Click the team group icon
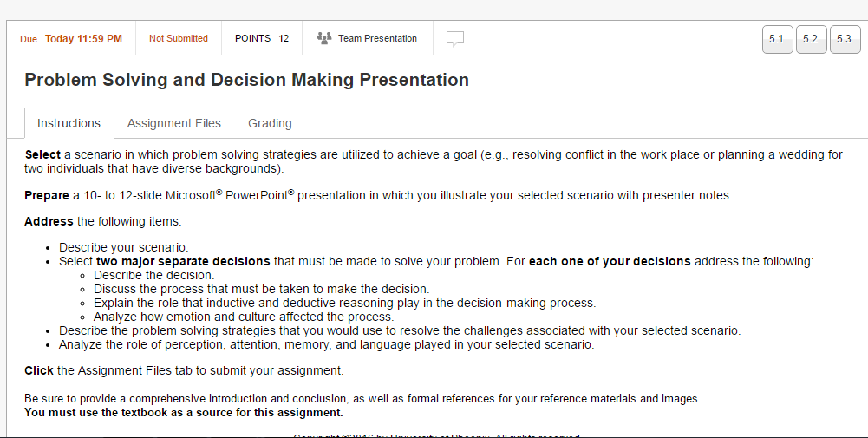The height and width of the screenshot is (438, 868). (325, 38)
